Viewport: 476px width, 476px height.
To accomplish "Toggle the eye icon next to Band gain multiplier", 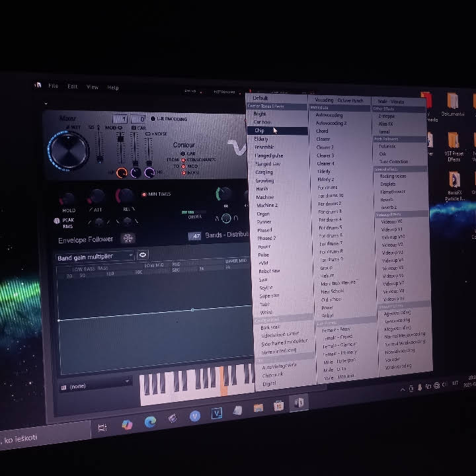I will [142, 255].
